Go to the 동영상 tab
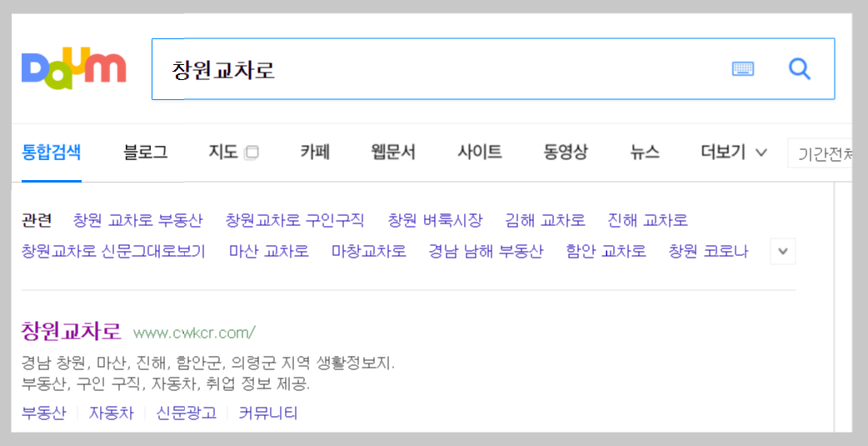Viewport: 868px width, 446px height. [566, 152]
